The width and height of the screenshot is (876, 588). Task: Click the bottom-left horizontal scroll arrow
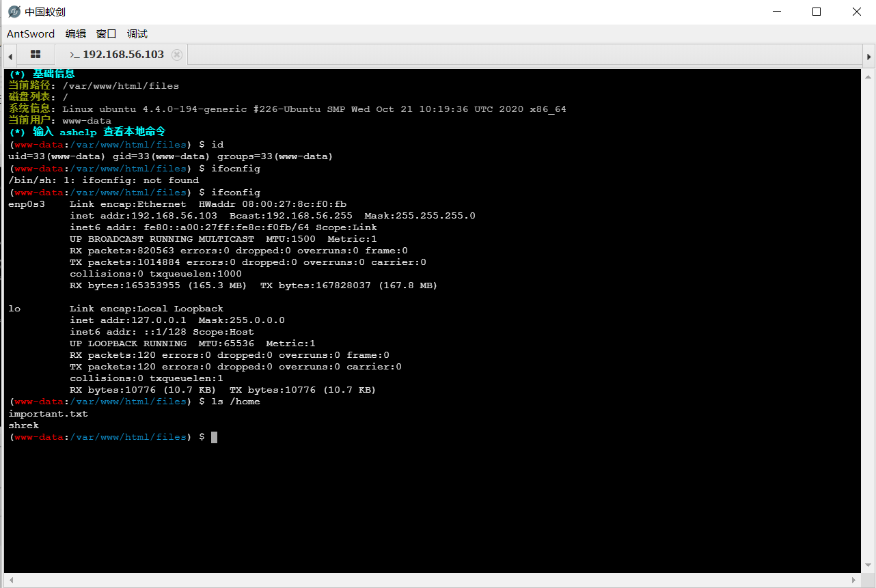tap(10, 580)
